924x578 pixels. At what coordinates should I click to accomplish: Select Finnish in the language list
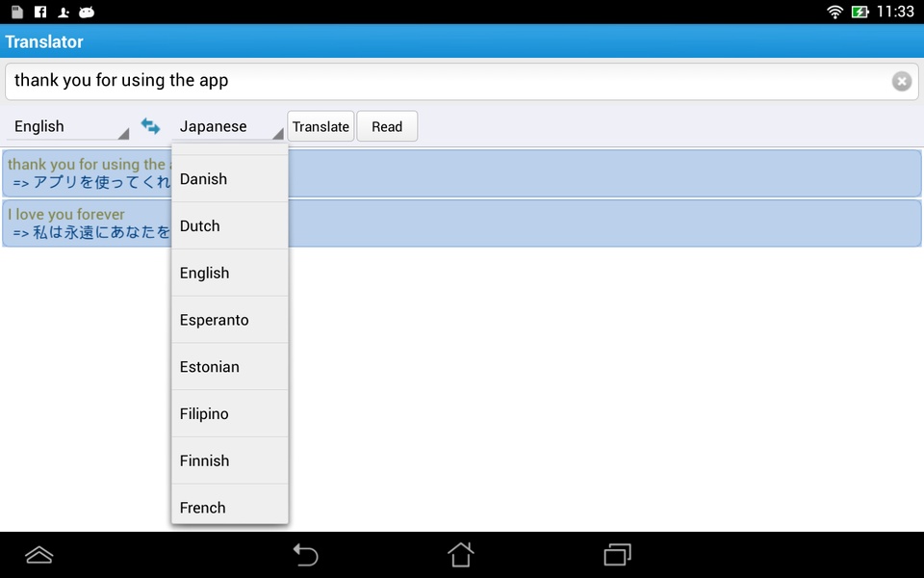(x=230, y=460)
